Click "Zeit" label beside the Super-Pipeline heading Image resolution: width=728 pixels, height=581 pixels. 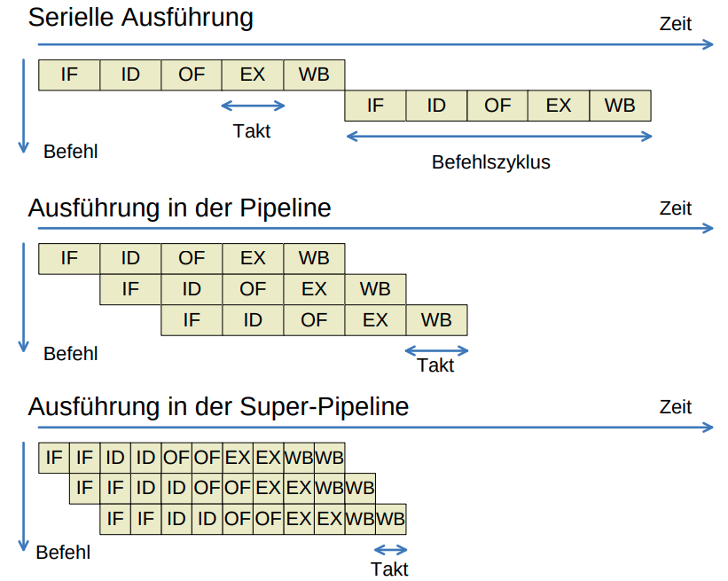pyautogui.click(x=676, y=407)
